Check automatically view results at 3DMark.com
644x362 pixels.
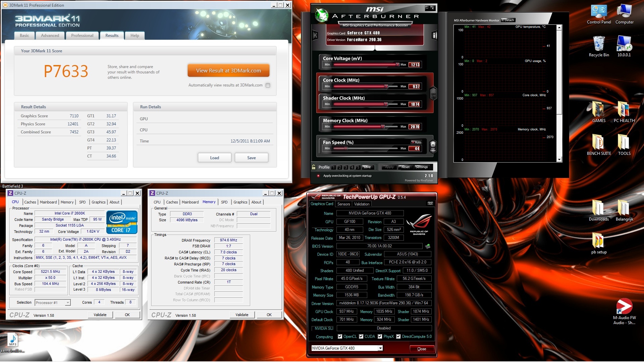point(268,85)
